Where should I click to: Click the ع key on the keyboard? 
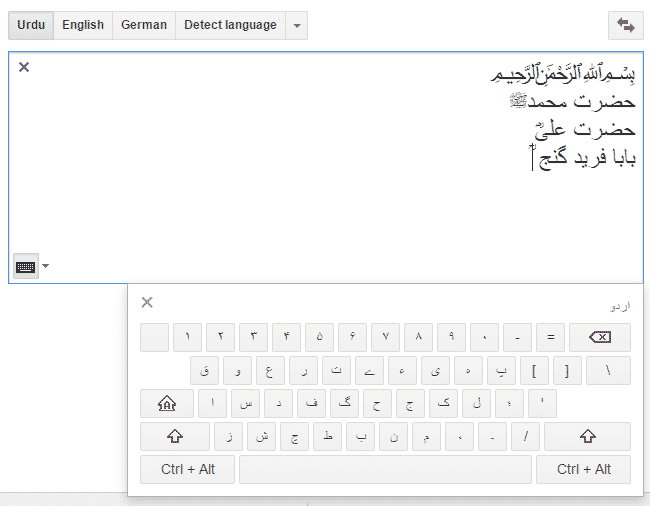(x=270, y=370)
